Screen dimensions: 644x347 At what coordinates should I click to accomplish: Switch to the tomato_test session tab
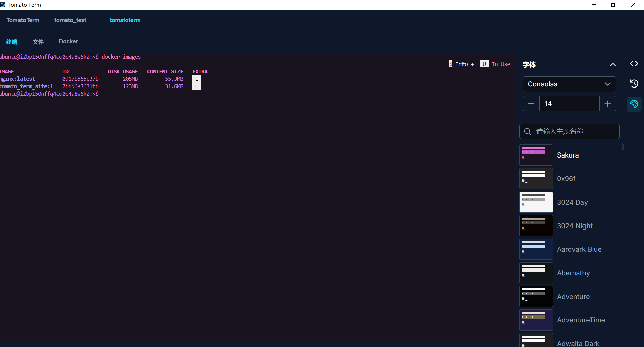coord(70,20)
